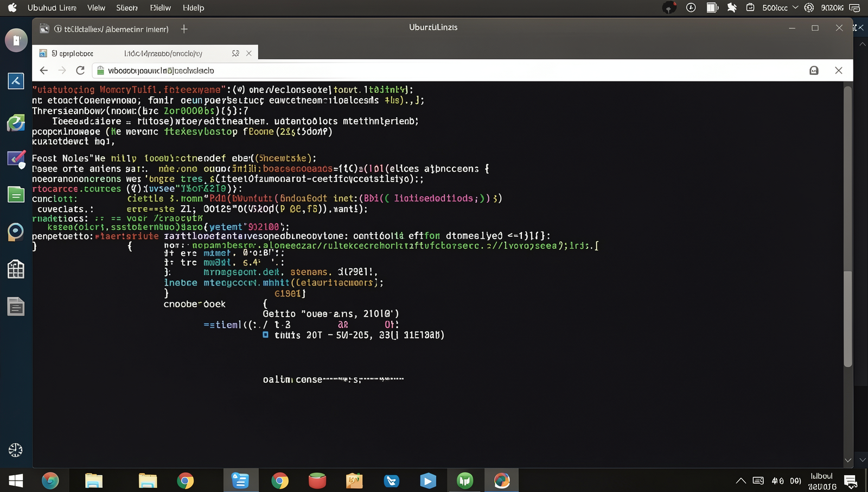The height and width of the screenshot is (492, 868).
Task: Open the blue hammer app in left dock
Action: [x=16, y=81]
